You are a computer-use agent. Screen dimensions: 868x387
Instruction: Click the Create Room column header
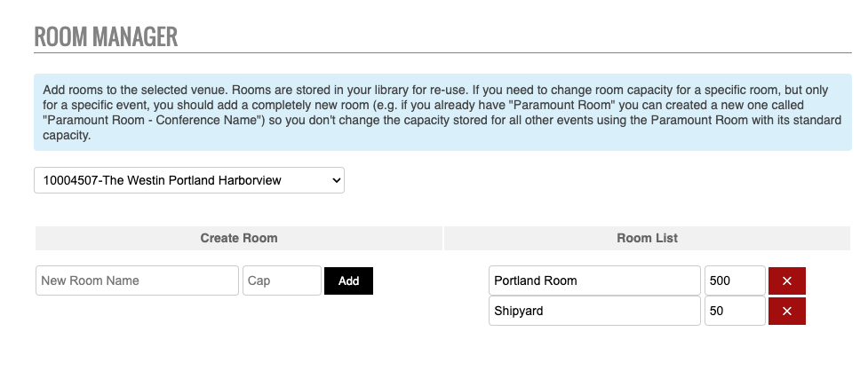(239, 238)
